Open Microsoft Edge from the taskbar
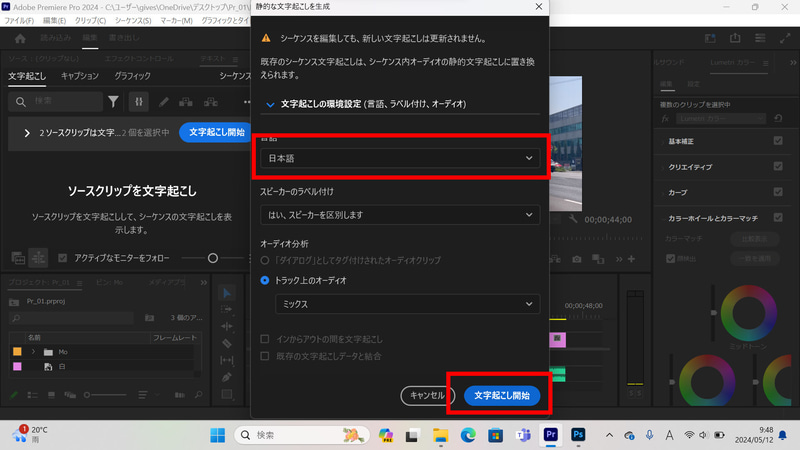 pos(468,435)
